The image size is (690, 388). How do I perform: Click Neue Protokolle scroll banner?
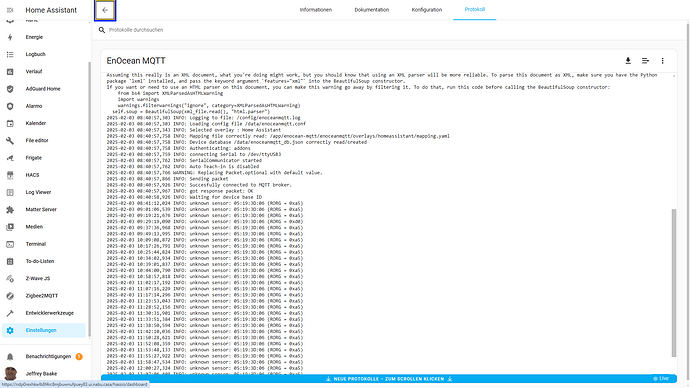tap(389, 379)
